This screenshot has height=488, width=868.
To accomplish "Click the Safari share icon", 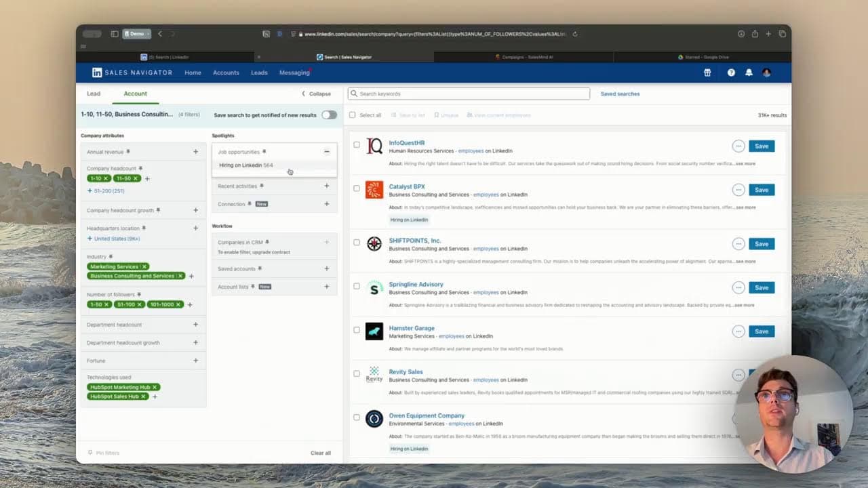I will [x=754, y=34].
